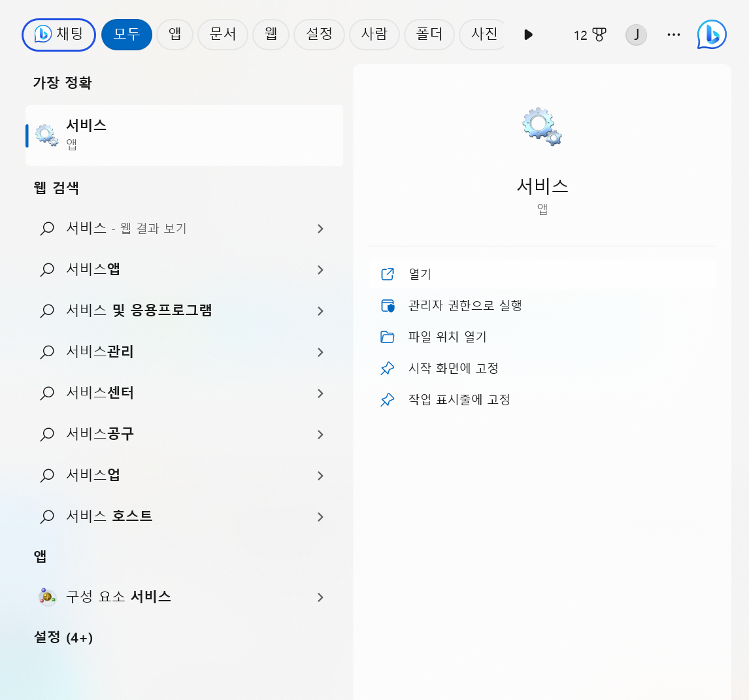Click the 열기 open icon
749x700 pixels.
click(x=388, y=274)
